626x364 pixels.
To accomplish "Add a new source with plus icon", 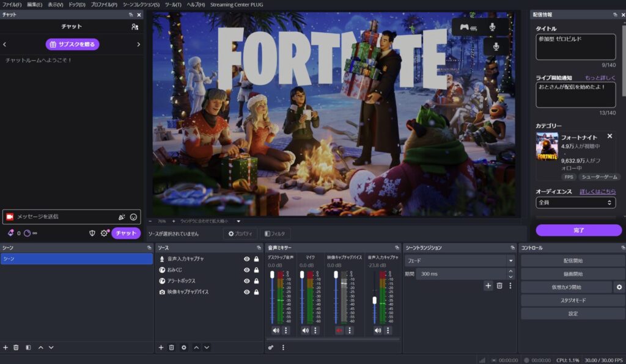I will click(161, 347).
